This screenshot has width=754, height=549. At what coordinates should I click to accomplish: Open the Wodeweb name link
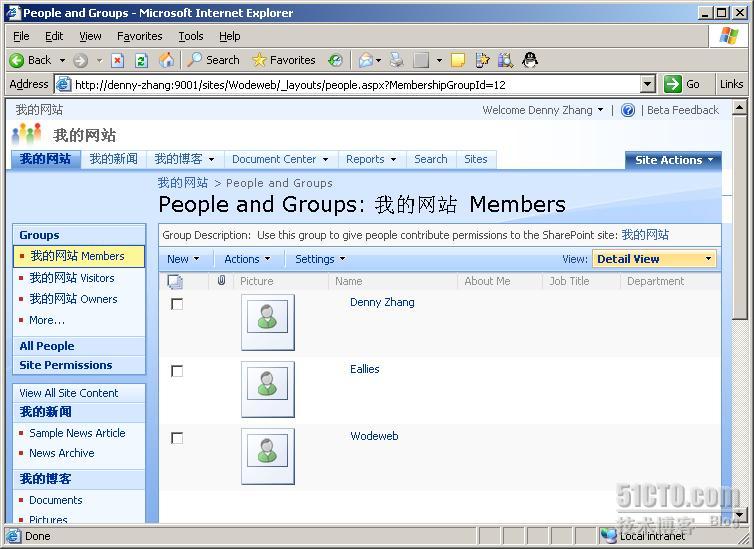coord(374,436)
